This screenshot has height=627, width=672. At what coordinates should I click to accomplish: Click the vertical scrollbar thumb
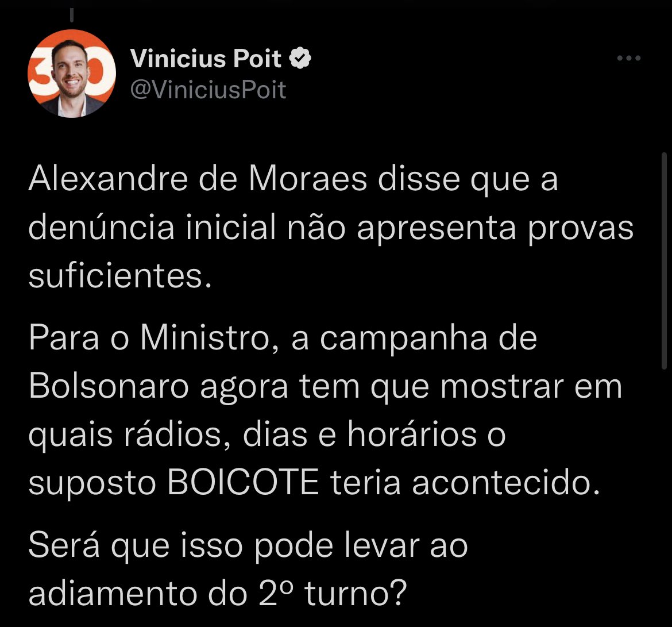click(664, 261)
